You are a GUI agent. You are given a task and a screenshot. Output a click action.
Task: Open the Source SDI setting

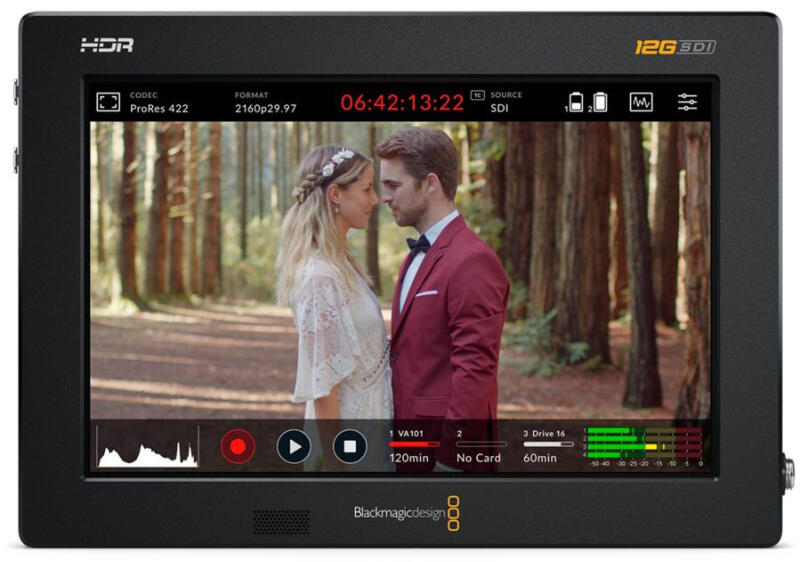(x=506, y=102)
